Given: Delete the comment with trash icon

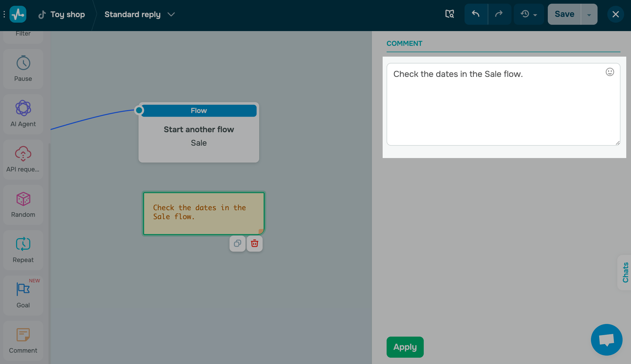Looking at the screenshot, I should pos(254,243).
